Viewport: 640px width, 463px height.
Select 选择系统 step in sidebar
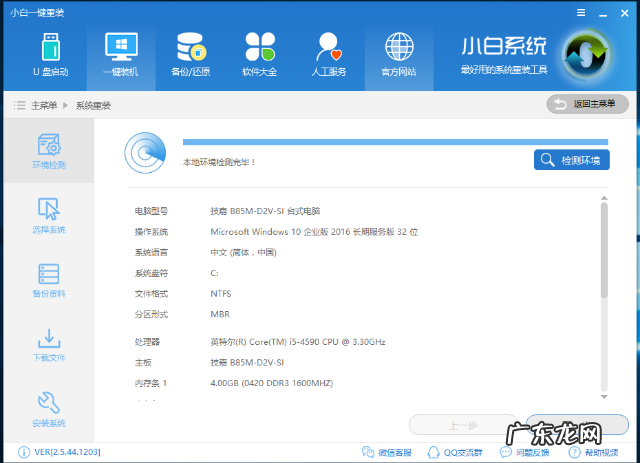click(x=49, y=215)
